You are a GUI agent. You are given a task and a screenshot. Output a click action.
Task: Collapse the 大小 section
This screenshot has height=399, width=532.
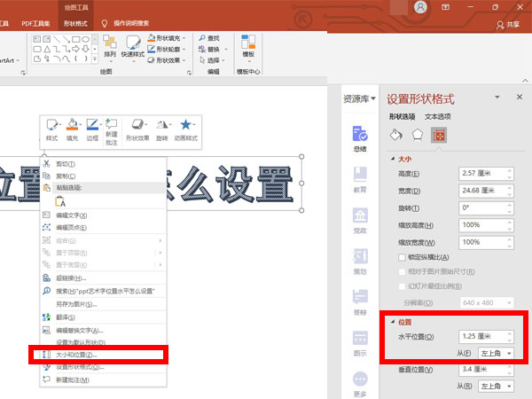tap(394, 159)
